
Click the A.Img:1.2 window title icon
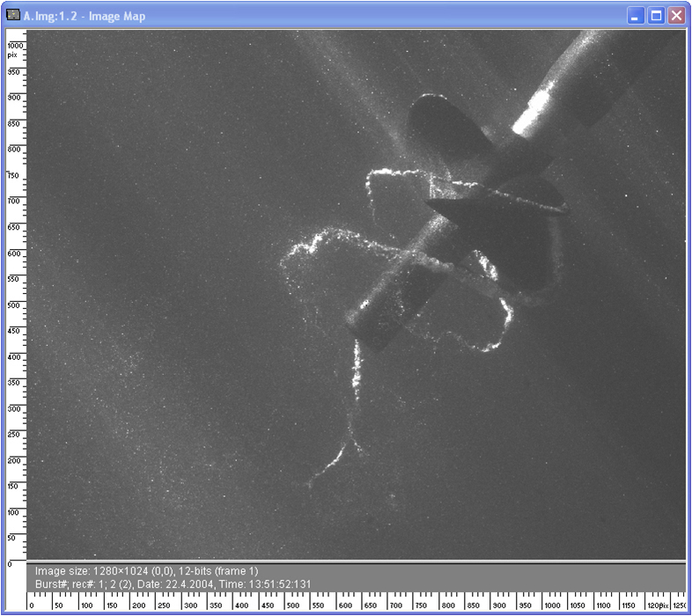13,15
